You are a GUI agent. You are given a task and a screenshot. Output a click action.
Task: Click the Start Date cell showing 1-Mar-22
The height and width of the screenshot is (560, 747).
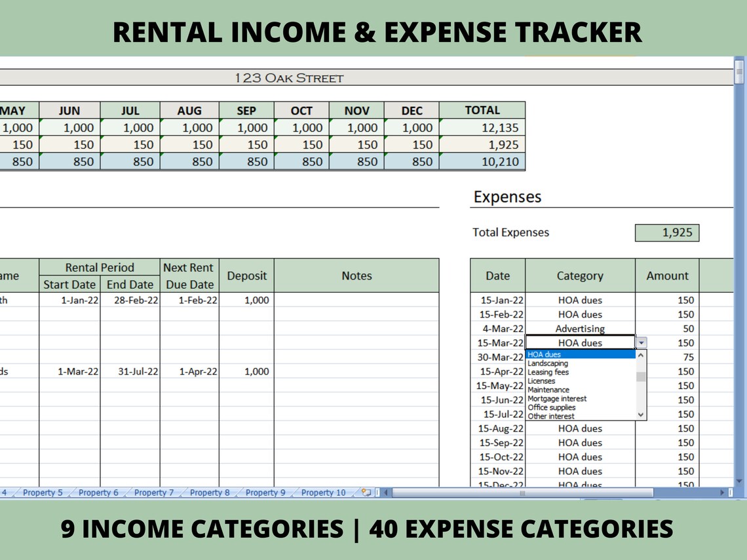coord(70,371)
